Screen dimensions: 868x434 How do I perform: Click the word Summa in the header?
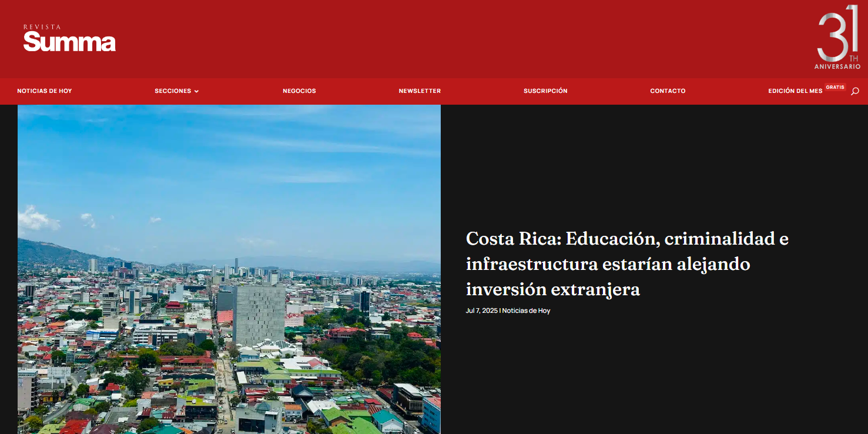click(x=69, y=42)
